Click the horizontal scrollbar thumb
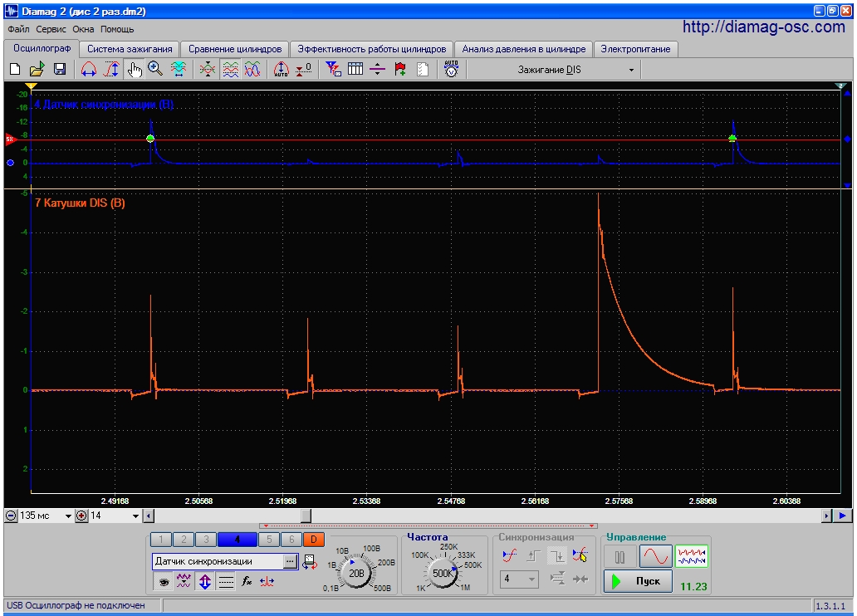This screenshot has width=857, height=616. click(x=306, y=516)
